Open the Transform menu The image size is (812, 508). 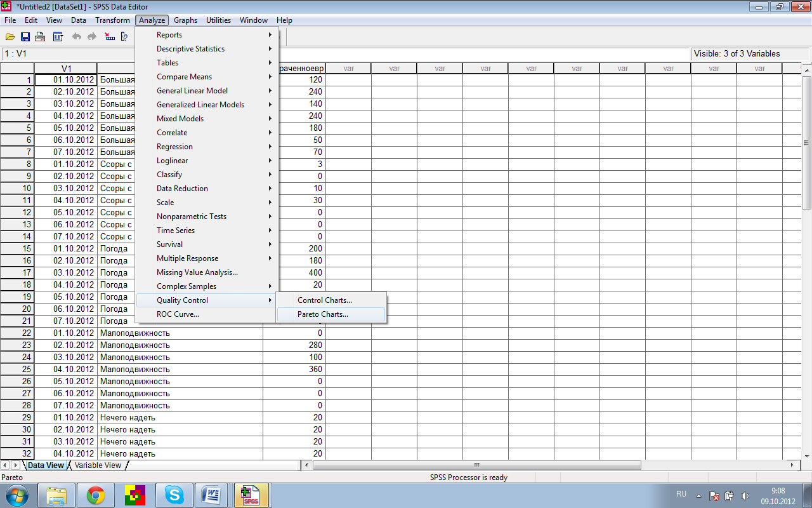tap(112, 20)
